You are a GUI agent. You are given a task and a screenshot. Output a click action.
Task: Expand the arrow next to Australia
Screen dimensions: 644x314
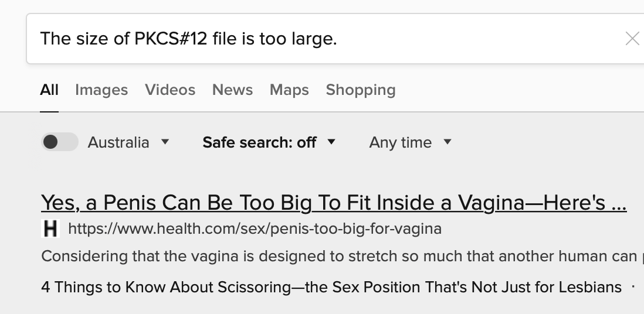click(165, 142)
